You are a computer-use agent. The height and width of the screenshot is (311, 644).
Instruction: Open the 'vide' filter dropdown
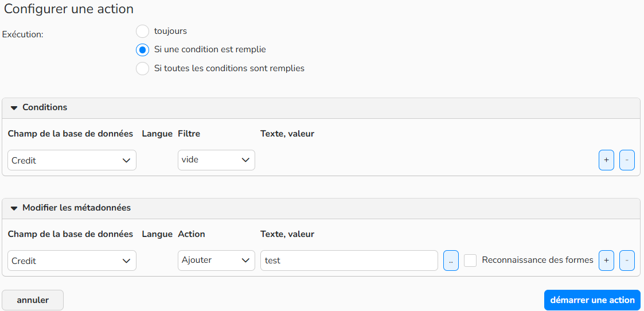point(216,160)
